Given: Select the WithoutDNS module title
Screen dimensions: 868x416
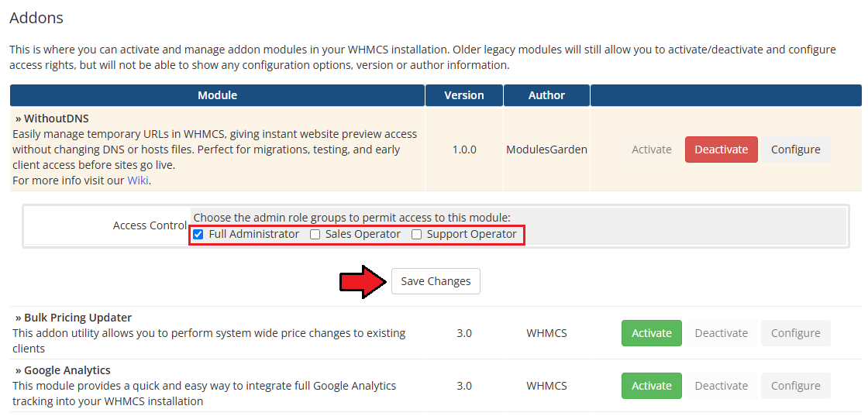Looking at the screenshot, I should click(56, 119).
